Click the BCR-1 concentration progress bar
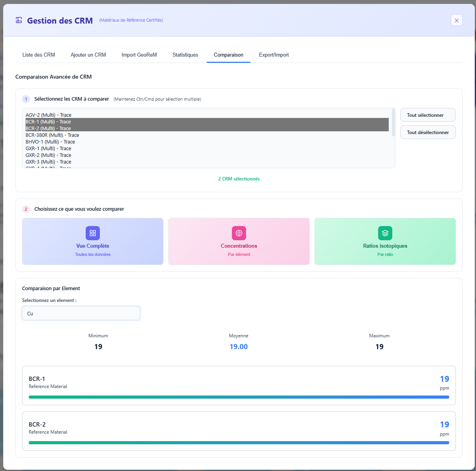The width and height of the screenshot is (476, 471). [239, 397]
